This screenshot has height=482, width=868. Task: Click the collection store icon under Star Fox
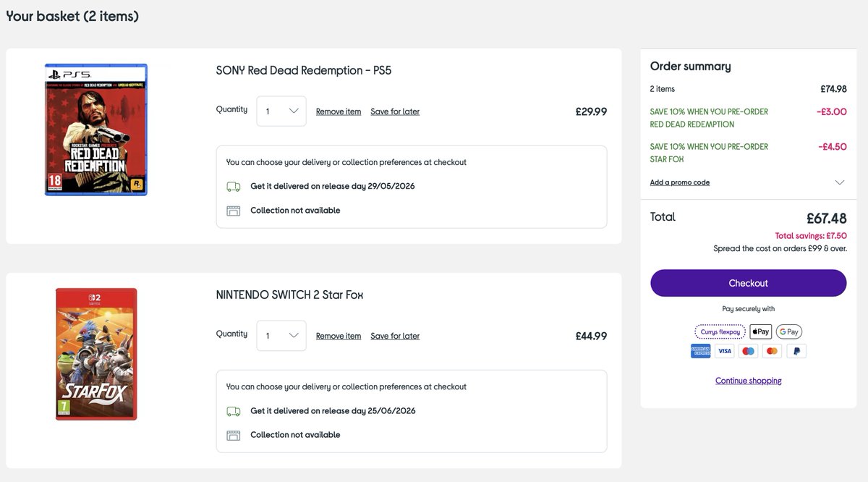(x=233, y=435)
